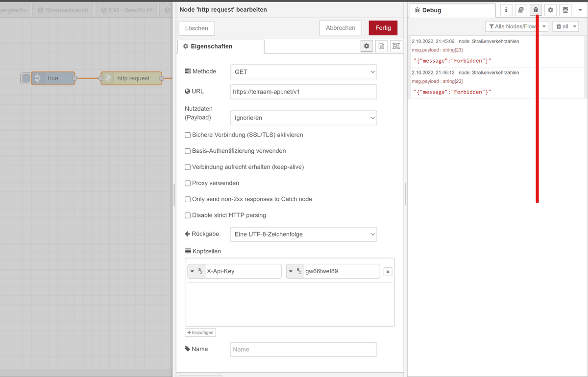Toggle Proxy verwenden checkbox
The width and height of the screenshot is (588, 377).
188,183
